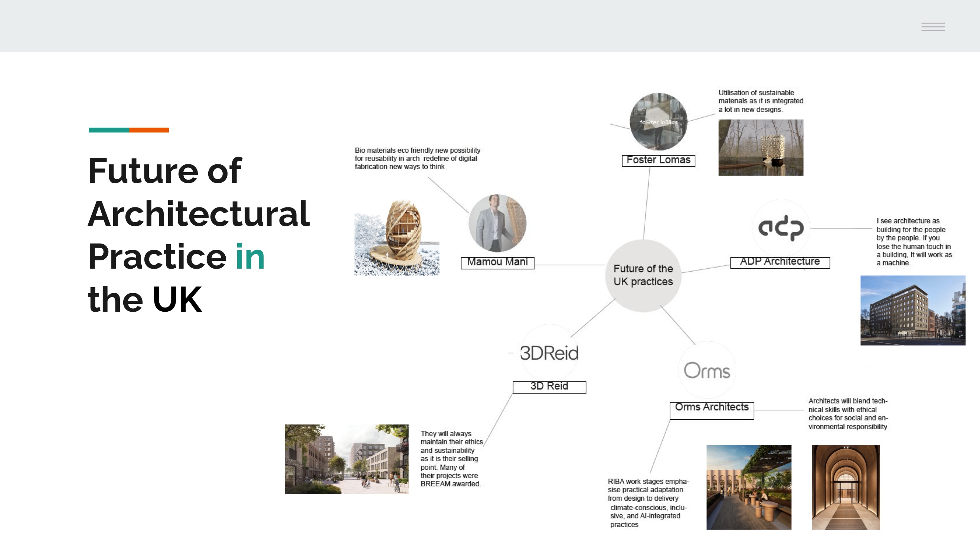Open the rooftop terrace rendering image
The width and height of the screenshot is (980, 551).
[749, 487]
